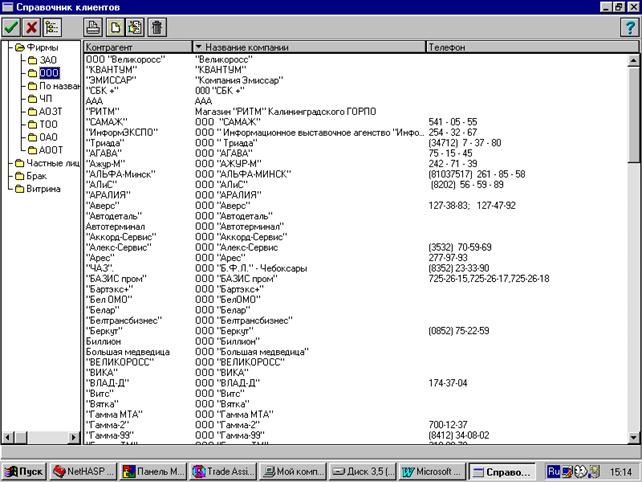Select the Большая медведица contractor row
Viewport: 642px width, 482px height.
[x=127, y=352]
